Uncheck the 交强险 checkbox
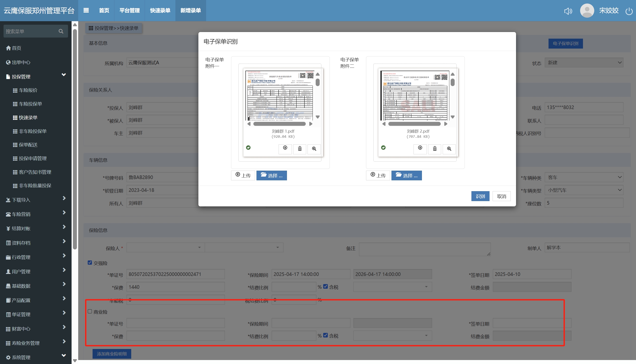 (90, 262)
